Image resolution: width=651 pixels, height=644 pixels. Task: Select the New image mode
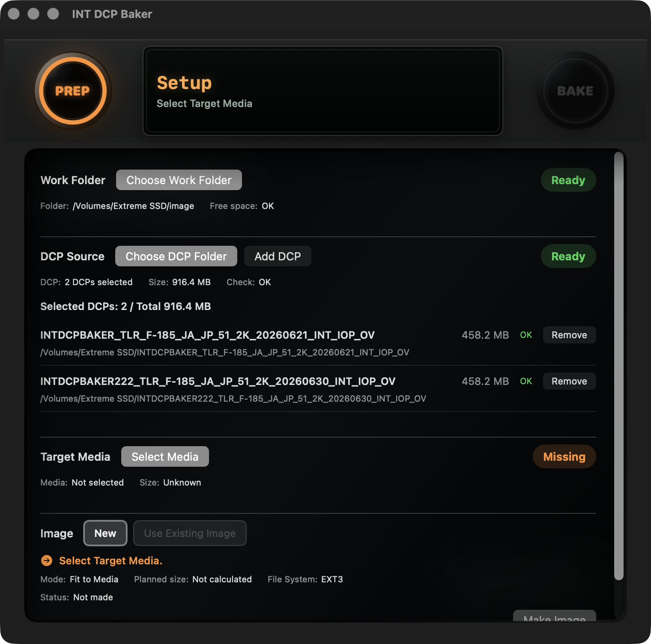pyautogui.click(x=105, y=533)
